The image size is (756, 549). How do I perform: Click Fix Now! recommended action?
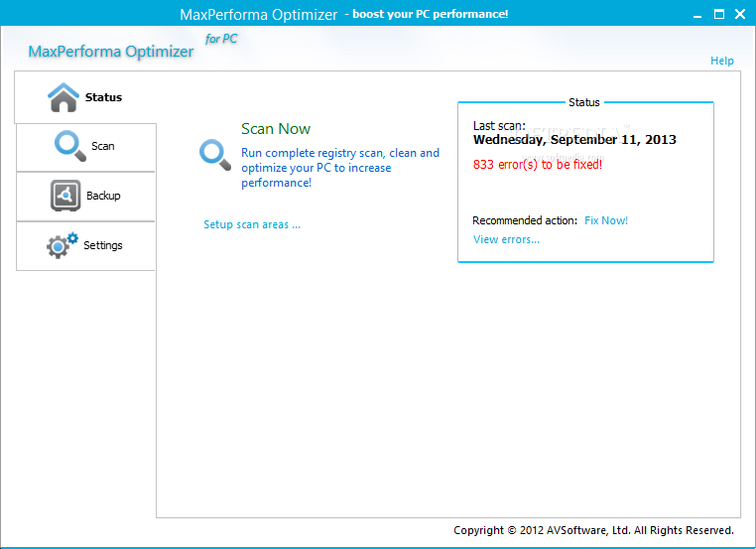606,220
